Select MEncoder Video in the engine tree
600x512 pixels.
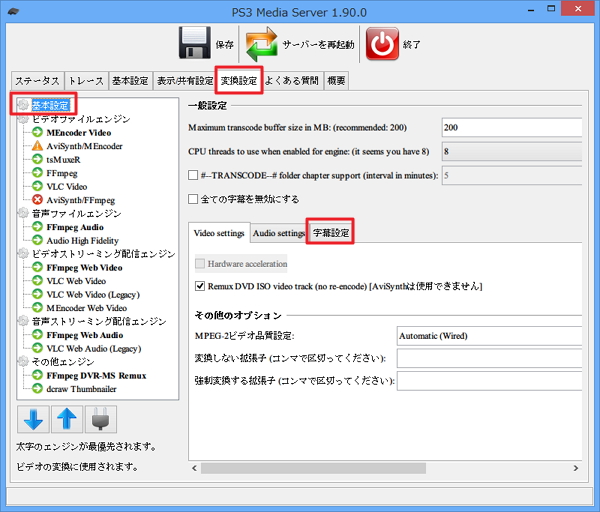coord(78,133)
